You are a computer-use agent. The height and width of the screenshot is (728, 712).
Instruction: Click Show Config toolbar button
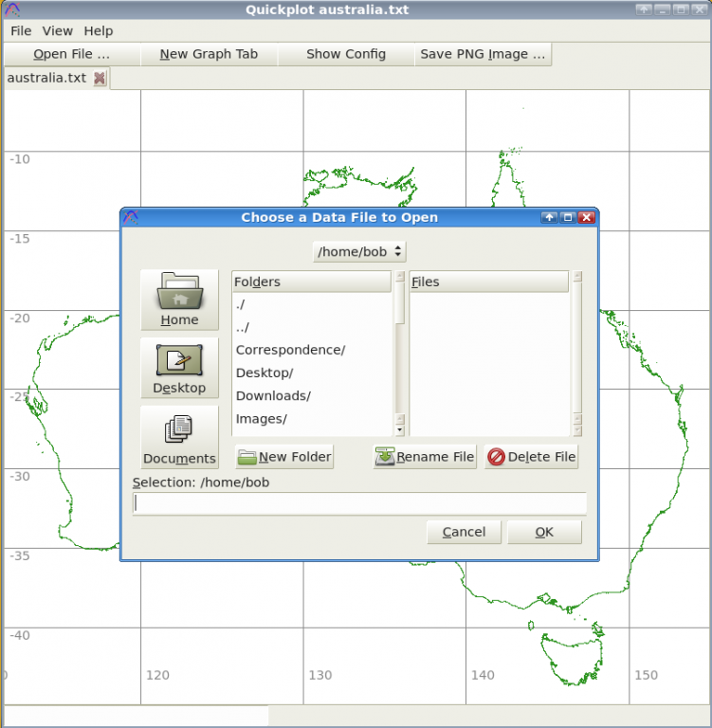tap(346, 54)
